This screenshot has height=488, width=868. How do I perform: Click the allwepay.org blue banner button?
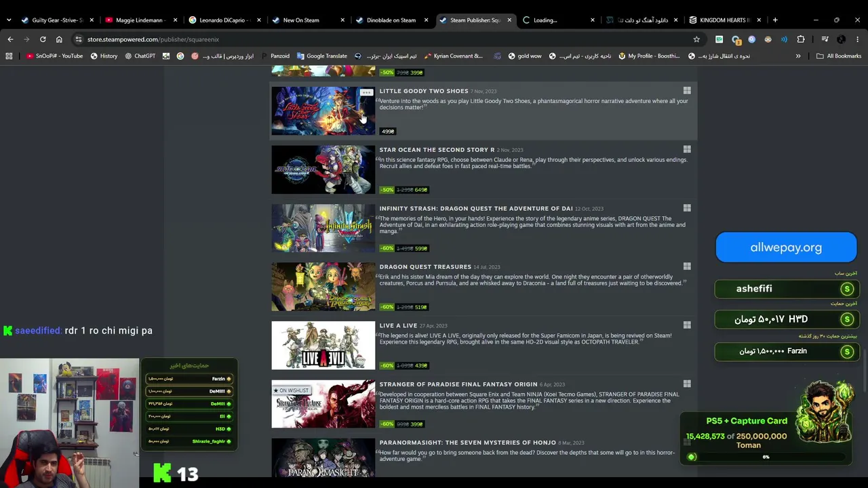tap(786, 247)
